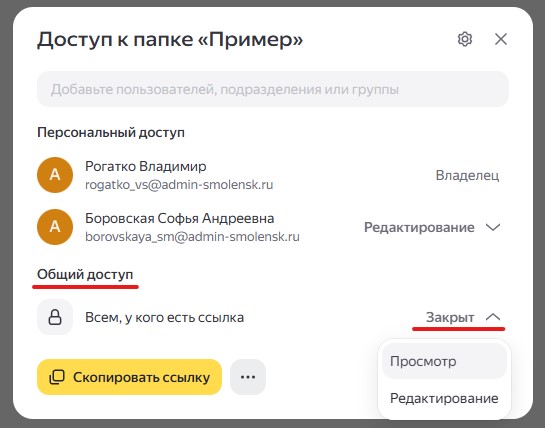
Task: Open the three-dots more options button
Action: (x=248, y=377)
